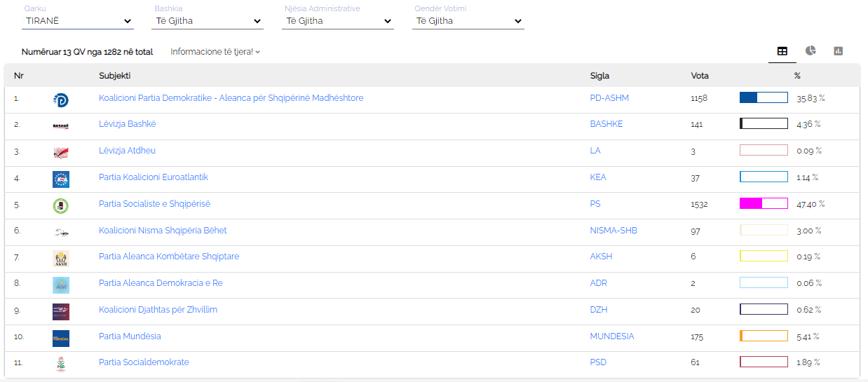The height and width of the screenshot is (382, 868).
Task: Click the NISMA-SHB sigla link
Action: pos(613,230)
